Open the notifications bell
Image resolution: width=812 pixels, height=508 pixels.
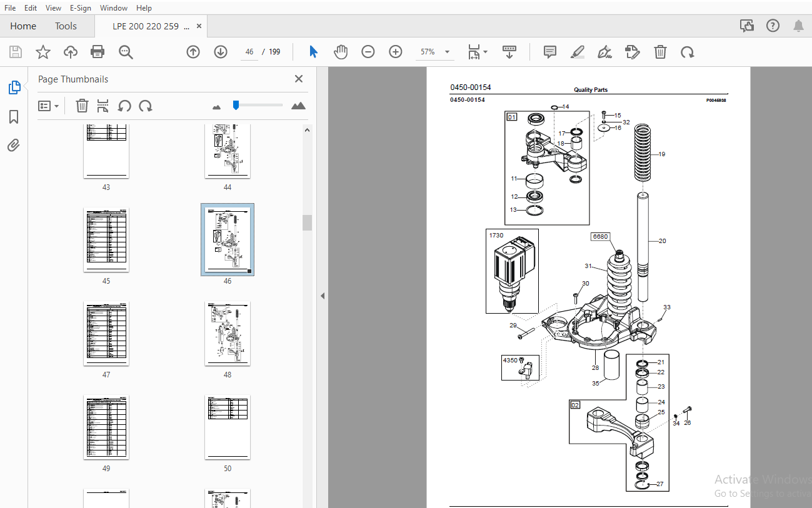pyautogui.click(x=799, y=26)
